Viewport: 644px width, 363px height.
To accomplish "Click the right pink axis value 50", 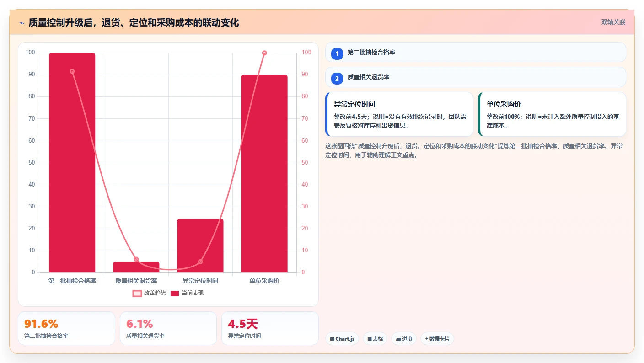I will coord(305,163).
